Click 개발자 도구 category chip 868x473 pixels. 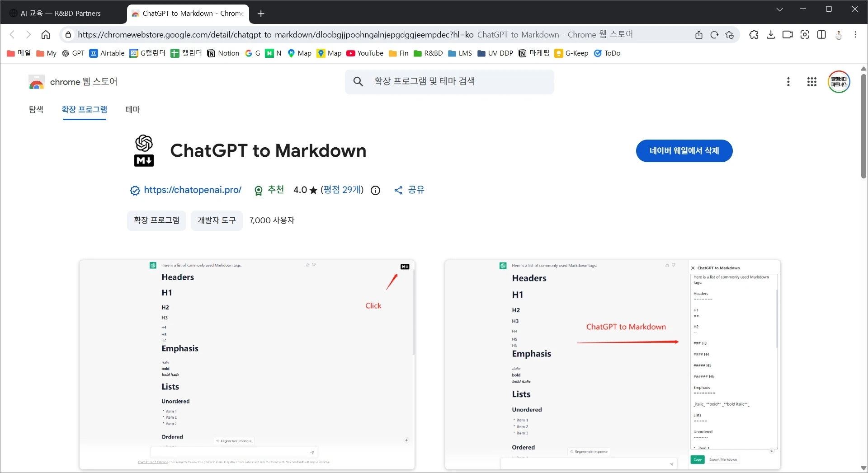click(217, 220)
